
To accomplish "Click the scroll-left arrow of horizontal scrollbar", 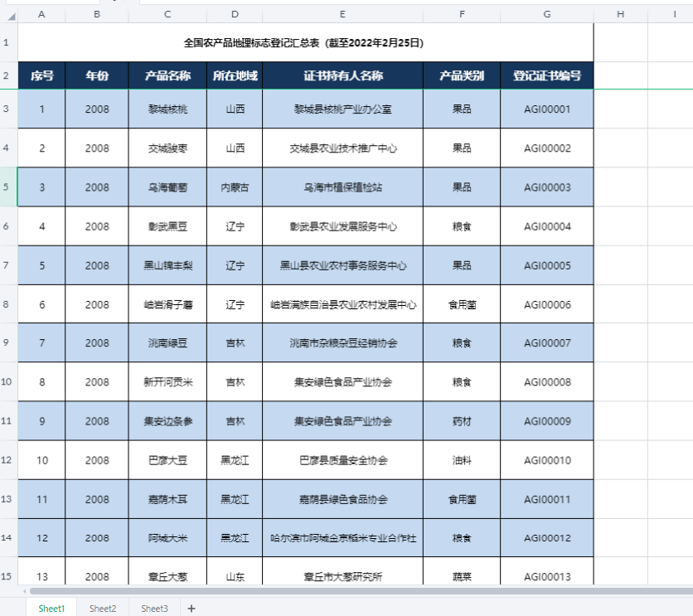I will pyautogui.click(x=24, y=591).
